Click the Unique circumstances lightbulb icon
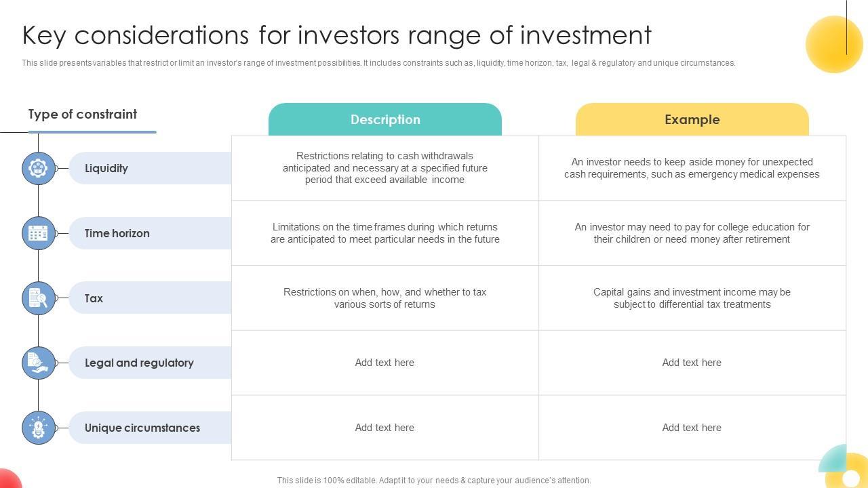 tap(39, 428)
